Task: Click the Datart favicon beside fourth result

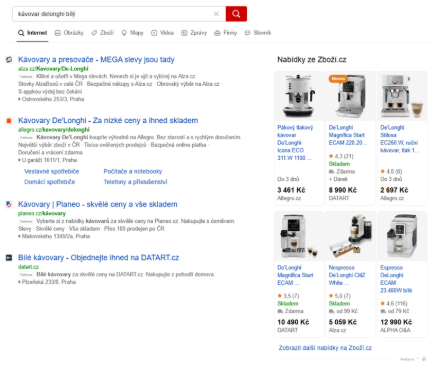Action: coord(9,258)
